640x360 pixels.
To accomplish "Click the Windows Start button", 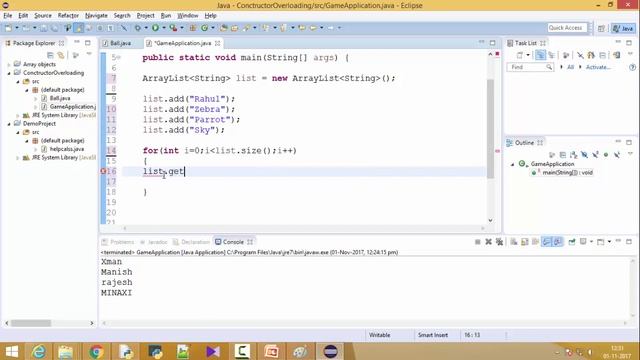I will [12, 351].
